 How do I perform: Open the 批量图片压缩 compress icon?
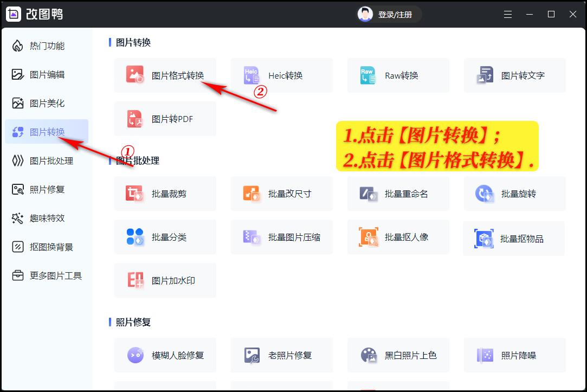(251, 237)
